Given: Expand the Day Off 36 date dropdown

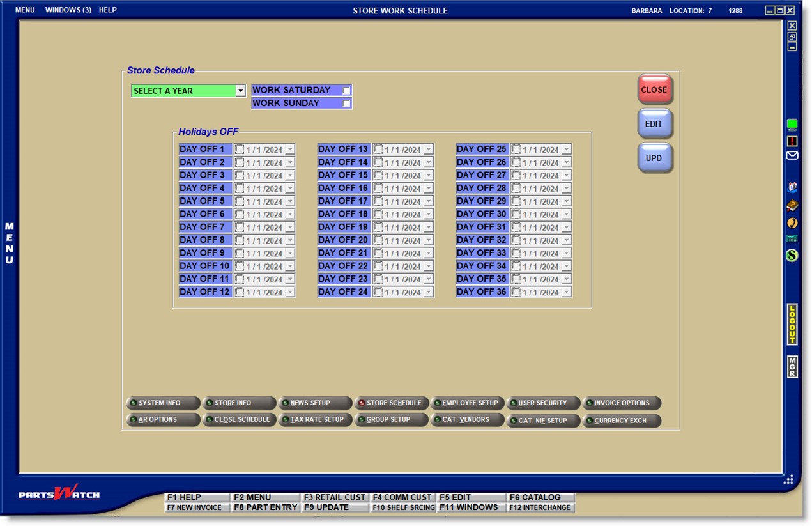Looking at the screenshot, I should (x=566, y=292).
